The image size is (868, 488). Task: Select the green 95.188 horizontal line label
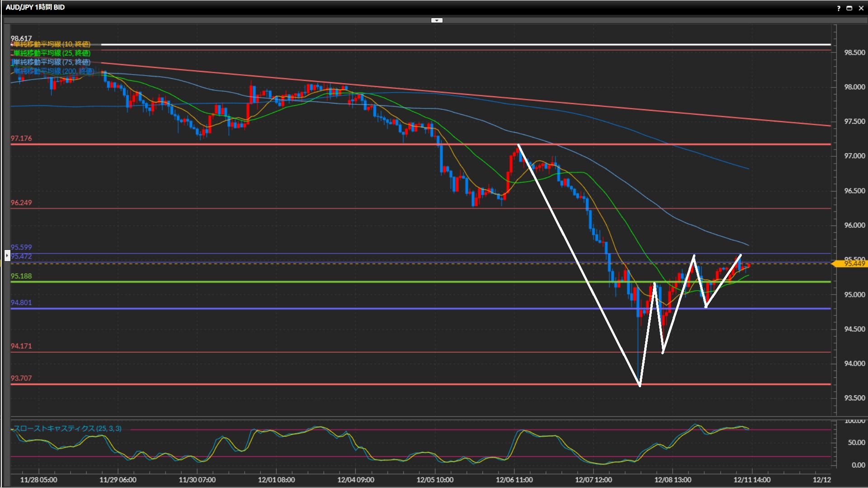click(x=21, y=276)
